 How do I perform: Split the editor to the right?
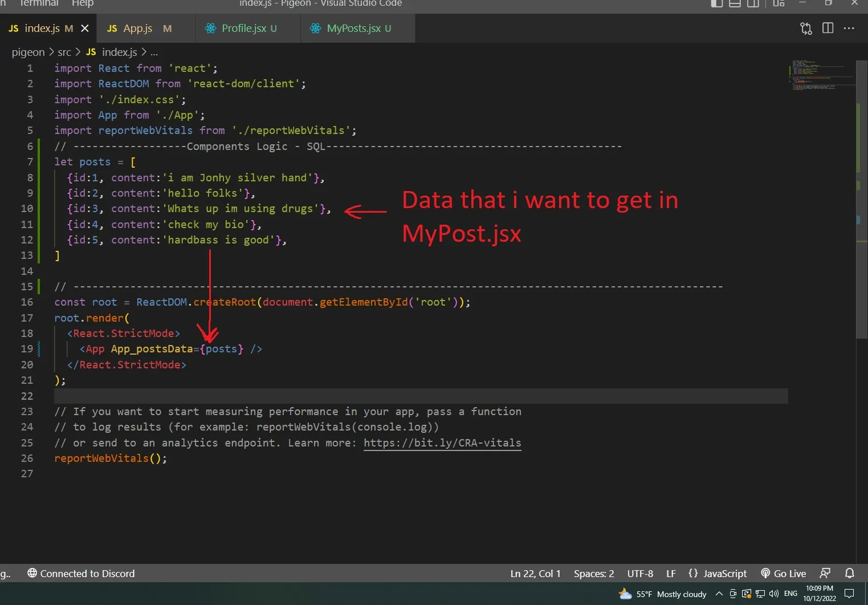(828, 29)
